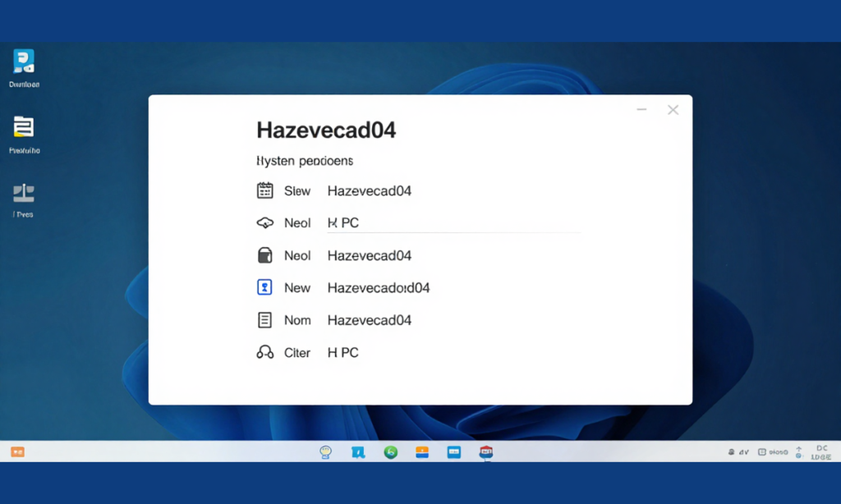The width and height of the screenshot is (841, 504).
Task: Open the third desktop icon on the left
Action: click(24, 193)
